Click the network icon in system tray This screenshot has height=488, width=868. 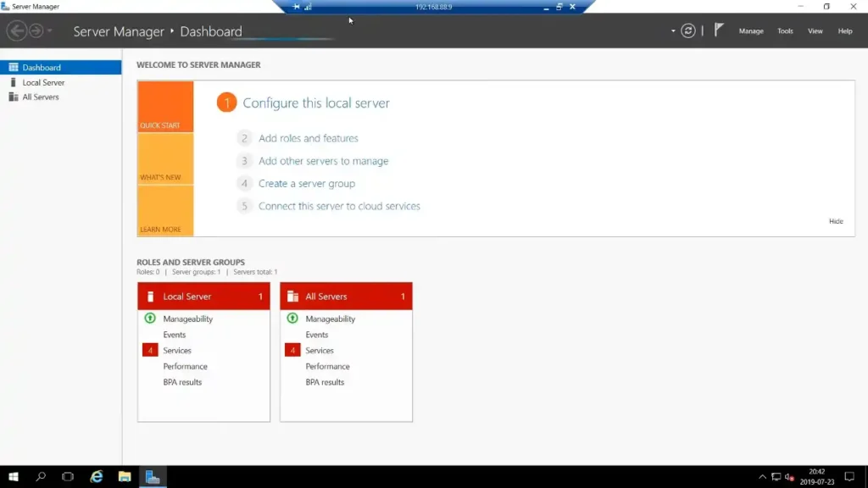pyautogui.click(x=776, y=477)
